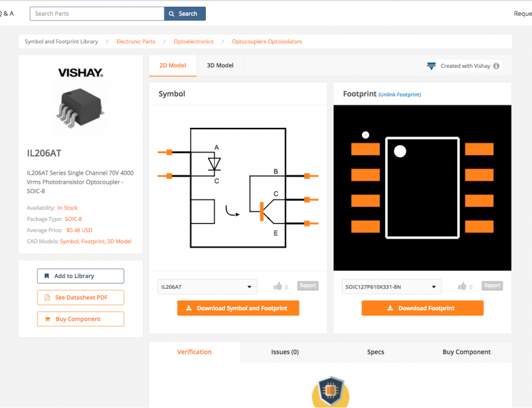Click download arrow icon on Download Symbol and Footprint
Viewport: 532px width, 408px height.
189,308
